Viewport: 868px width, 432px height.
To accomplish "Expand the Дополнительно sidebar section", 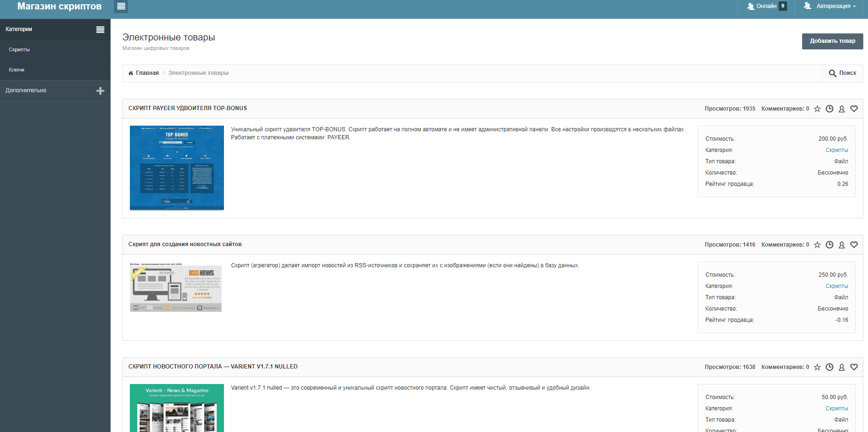I will [100, 91].
